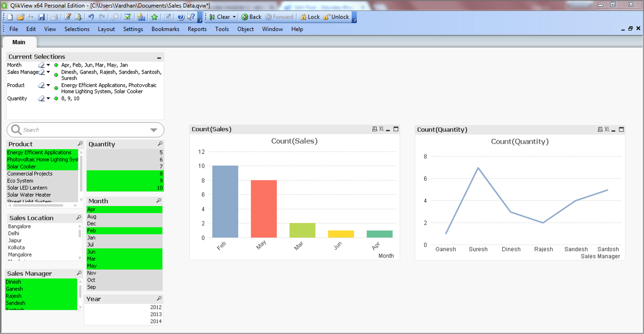
Task: Click the Add Bookmark star icon
Action: pos(155,17)
